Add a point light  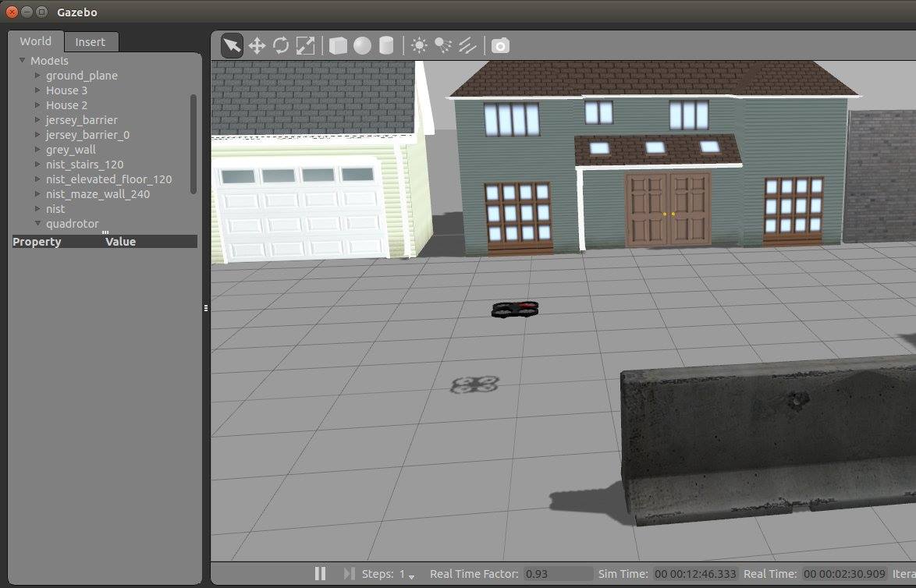[419, 46]
